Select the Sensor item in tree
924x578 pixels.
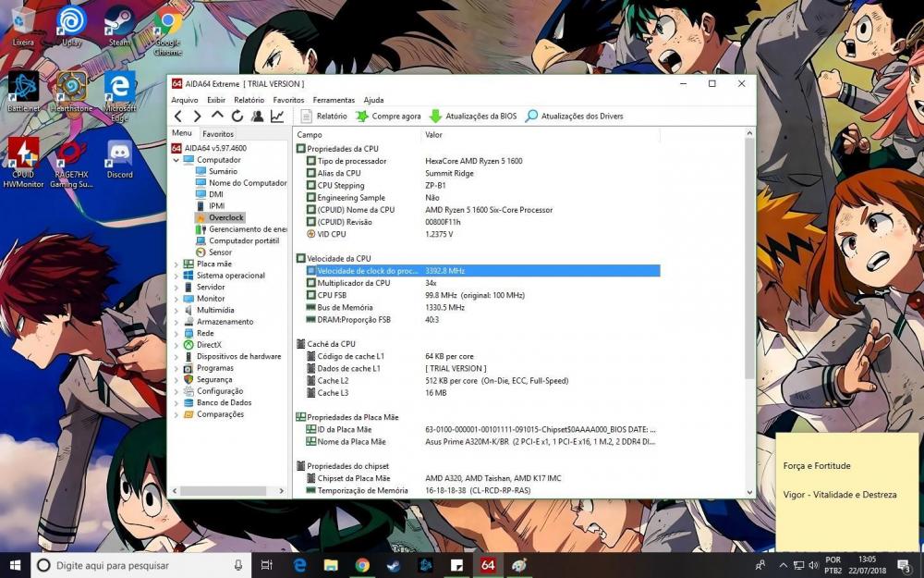point(220,252)
